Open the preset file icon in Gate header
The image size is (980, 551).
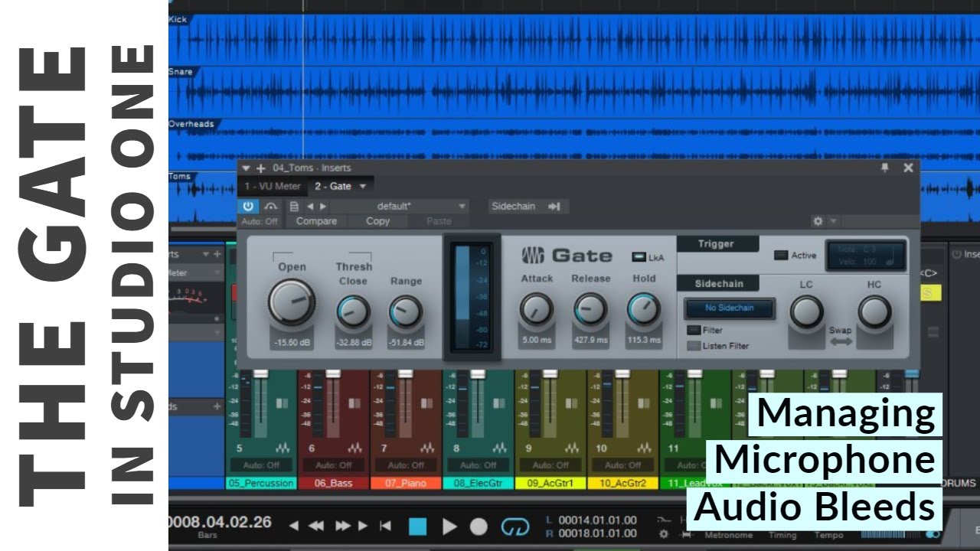pos(294,207)
